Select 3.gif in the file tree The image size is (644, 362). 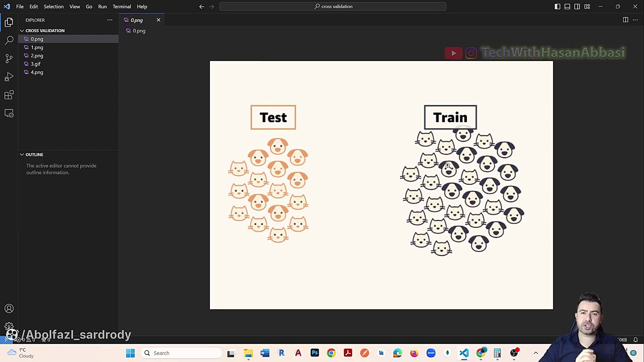coord(68,64)
